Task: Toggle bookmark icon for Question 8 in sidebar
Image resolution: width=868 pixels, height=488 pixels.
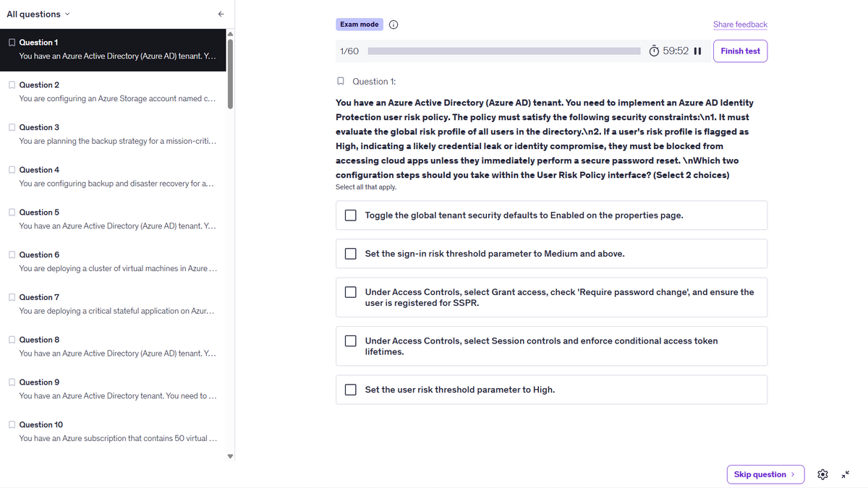Action: (12, 340)
